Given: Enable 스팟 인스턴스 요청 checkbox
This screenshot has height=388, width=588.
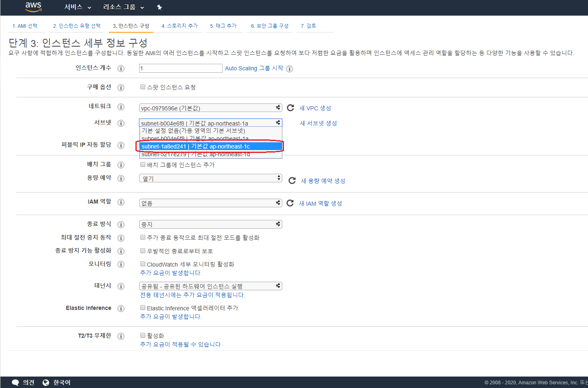Looking at the screenshot, I should coord(143,87).
